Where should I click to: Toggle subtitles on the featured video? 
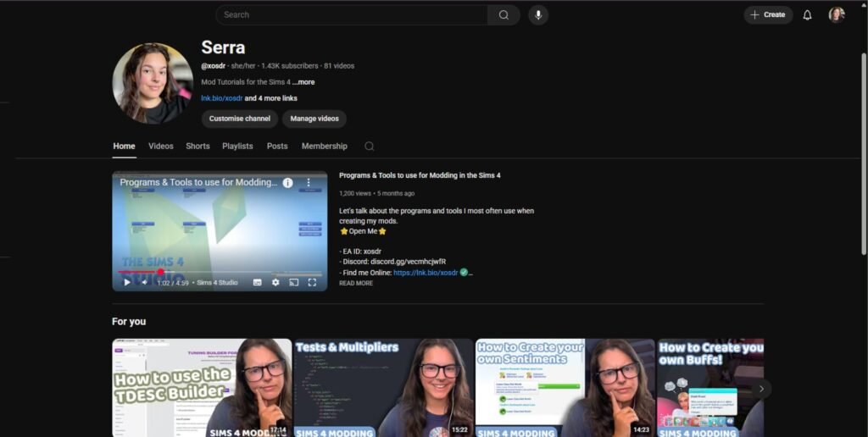(256, 282)
